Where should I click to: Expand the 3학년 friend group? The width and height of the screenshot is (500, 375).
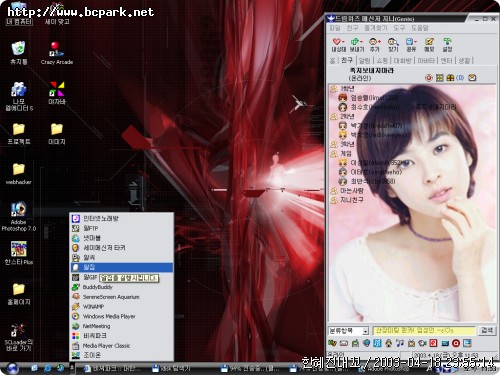343,144
